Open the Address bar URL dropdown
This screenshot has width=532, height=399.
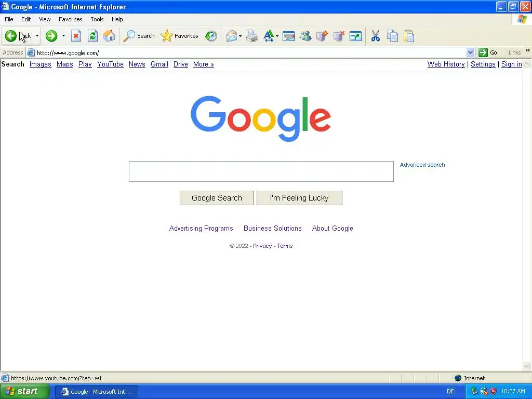pos(470,52)
